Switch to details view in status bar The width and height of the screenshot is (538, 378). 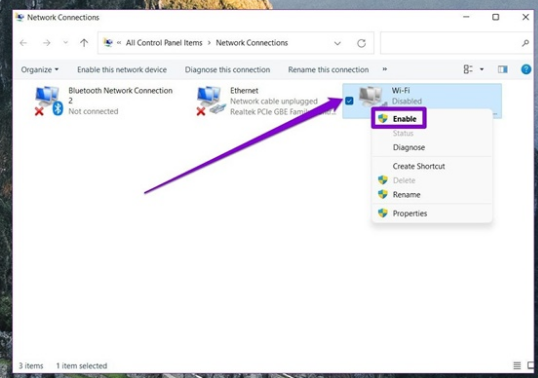pos(517,366)
